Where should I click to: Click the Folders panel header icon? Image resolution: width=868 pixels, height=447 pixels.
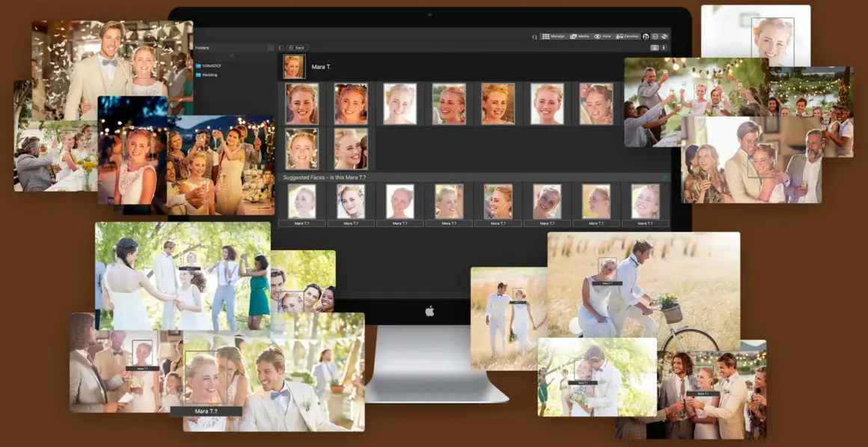(271, 48)
